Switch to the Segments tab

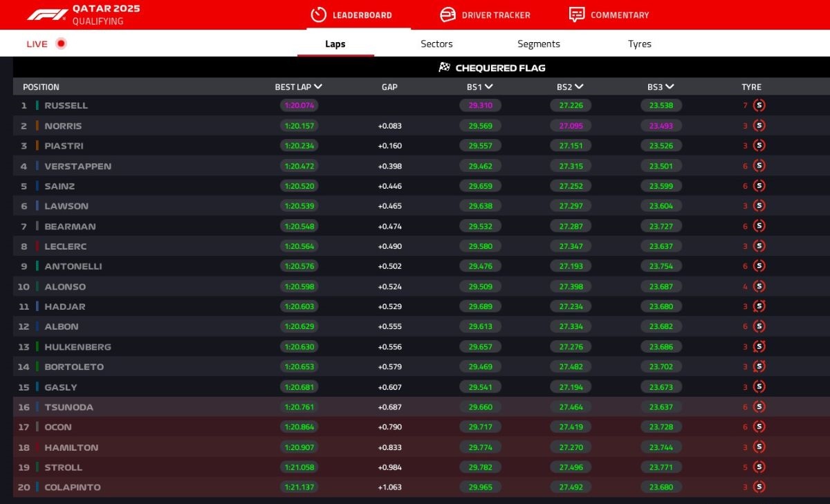(538, 44)
